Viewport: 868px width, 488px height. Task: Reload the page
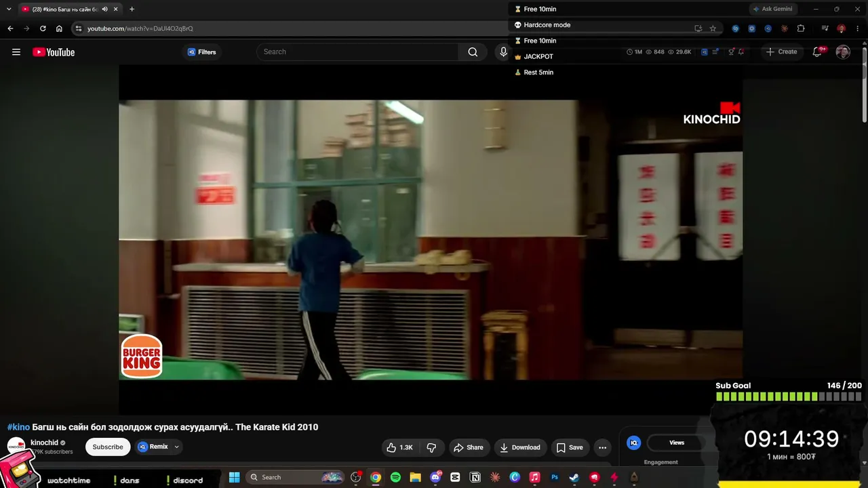tap(43, 28)
